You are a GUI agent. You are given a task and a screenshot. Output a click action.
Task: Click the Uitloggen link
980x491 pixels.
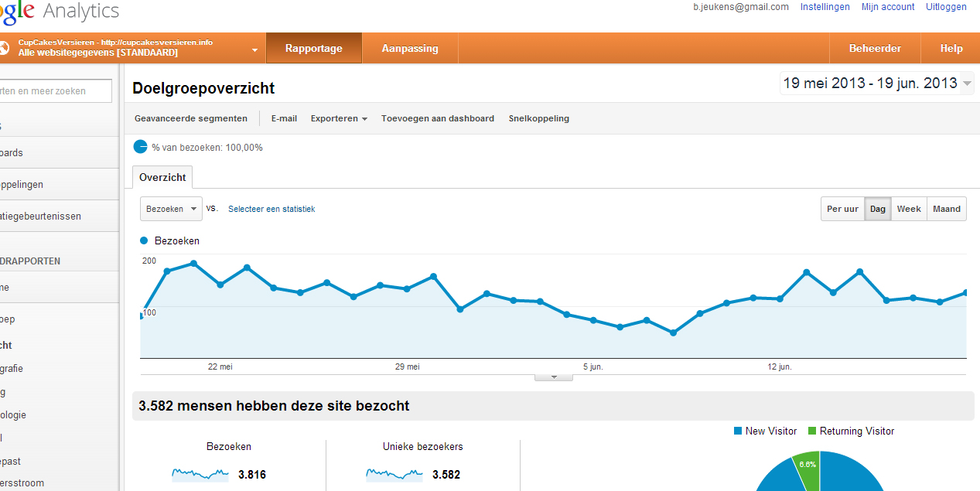947,7
